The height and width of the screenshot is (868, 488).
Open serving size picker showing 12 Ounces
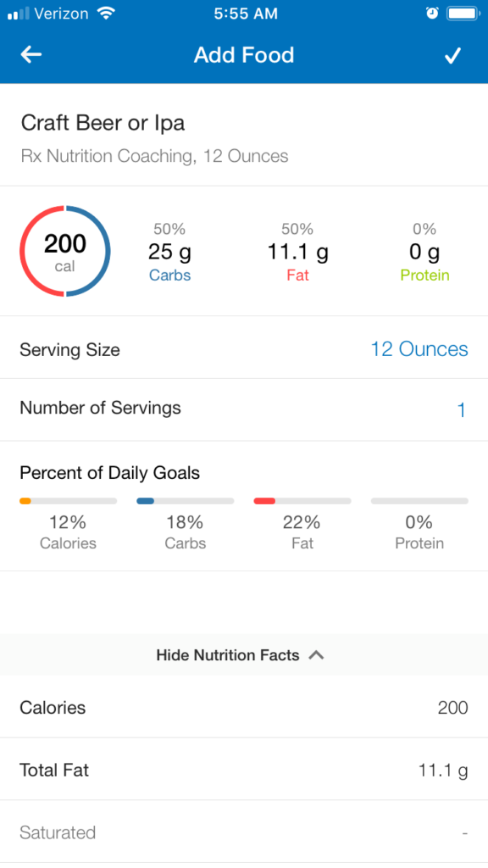click(419, 348)
